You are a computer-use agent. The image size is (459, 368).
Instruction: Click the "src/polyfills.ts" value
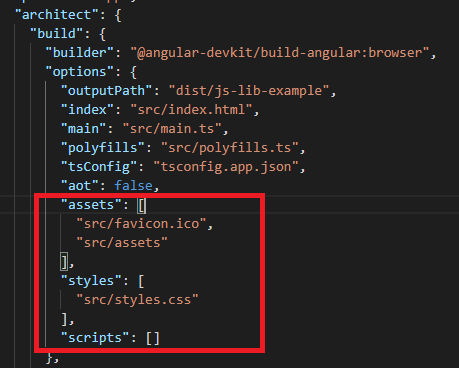tap(230, 148)
